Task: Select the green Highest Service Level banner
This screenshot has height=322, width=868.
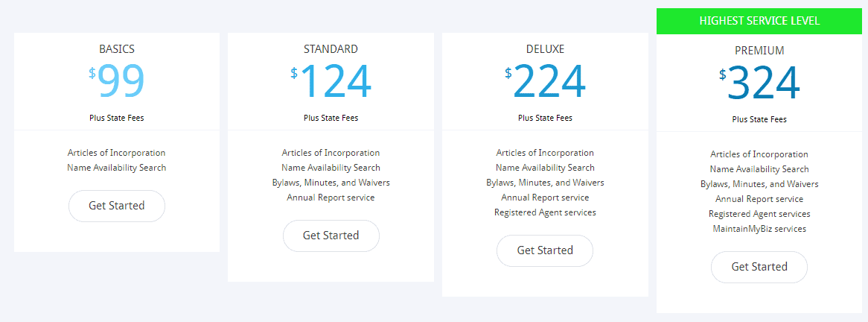Action: [759, 21]
